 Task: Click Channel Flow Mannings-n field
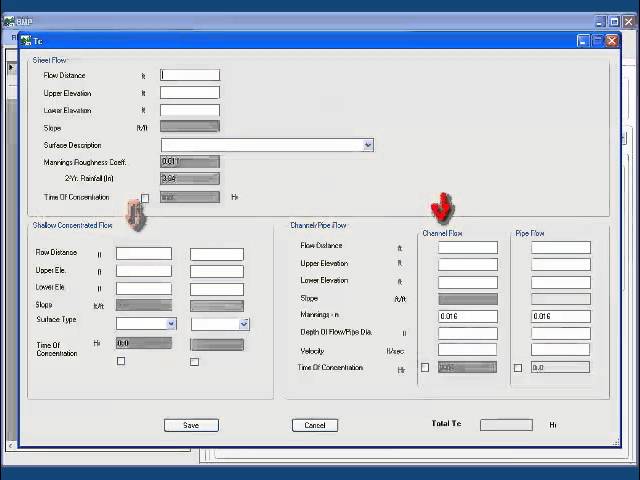(x=468, y=316)
